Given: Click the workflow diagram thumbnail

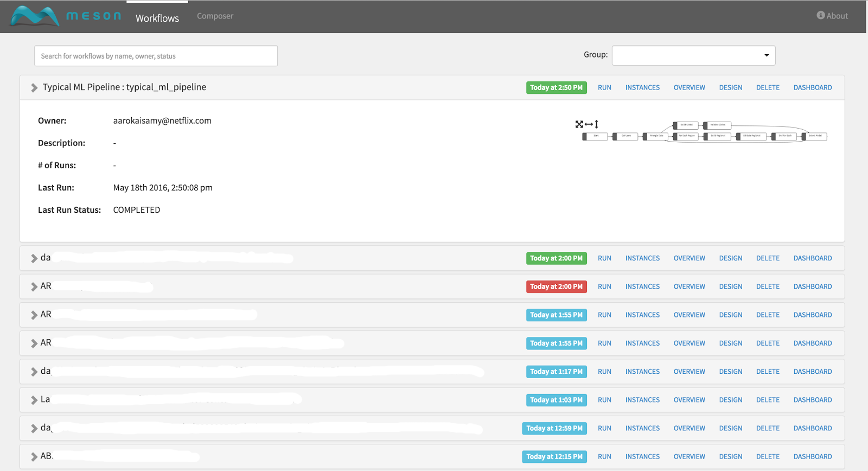Looking at the screenshot, I should [x=705, y=132].
